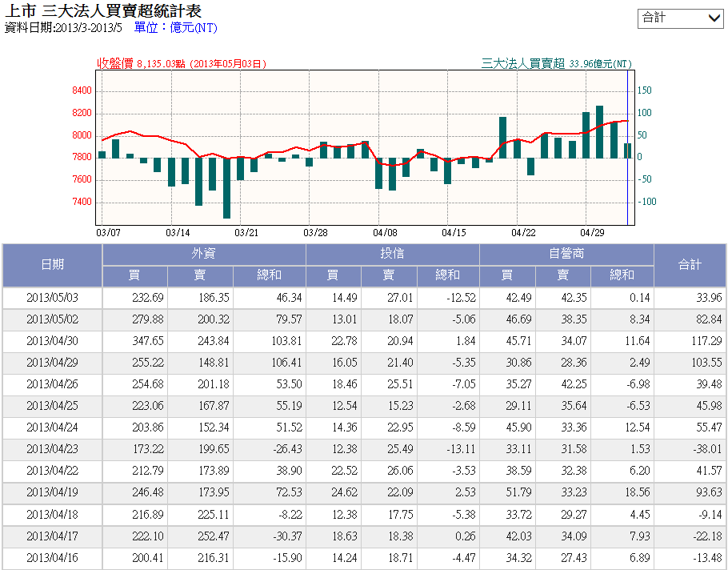728x570 pixels.
Task: Click foreign net value -30.37
Action: point(287,536)
